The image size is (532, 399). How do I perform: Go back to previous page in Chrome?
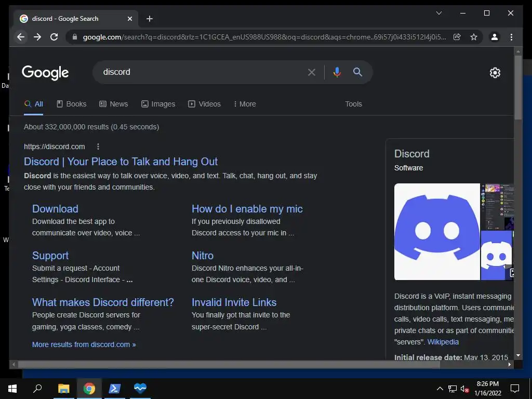[21, 37]
